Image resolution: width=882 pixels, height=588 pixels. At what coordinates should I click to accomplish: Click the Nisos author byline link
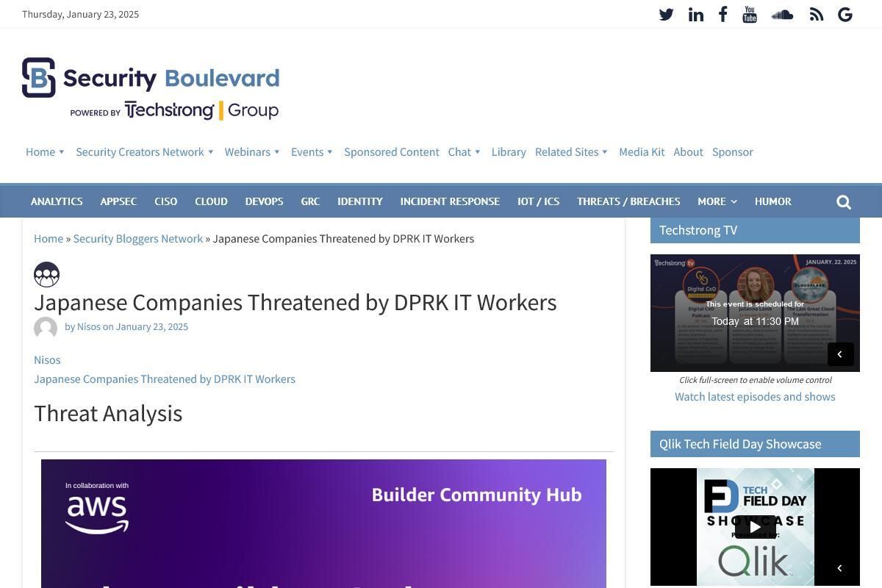coord(89,327)
